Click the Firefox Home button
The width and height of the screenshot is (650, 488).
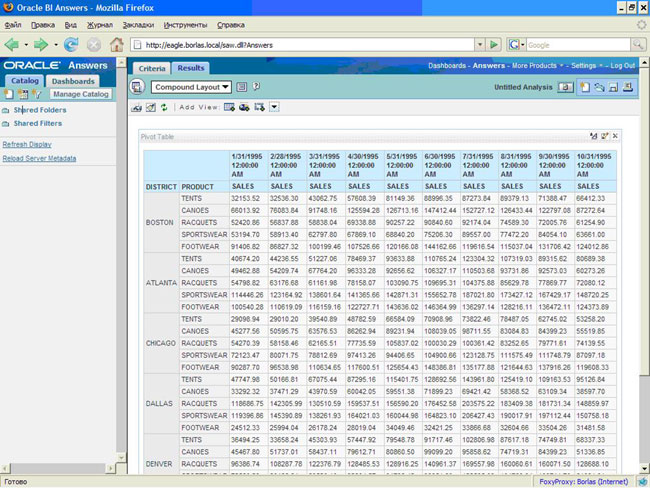(117, 45)
